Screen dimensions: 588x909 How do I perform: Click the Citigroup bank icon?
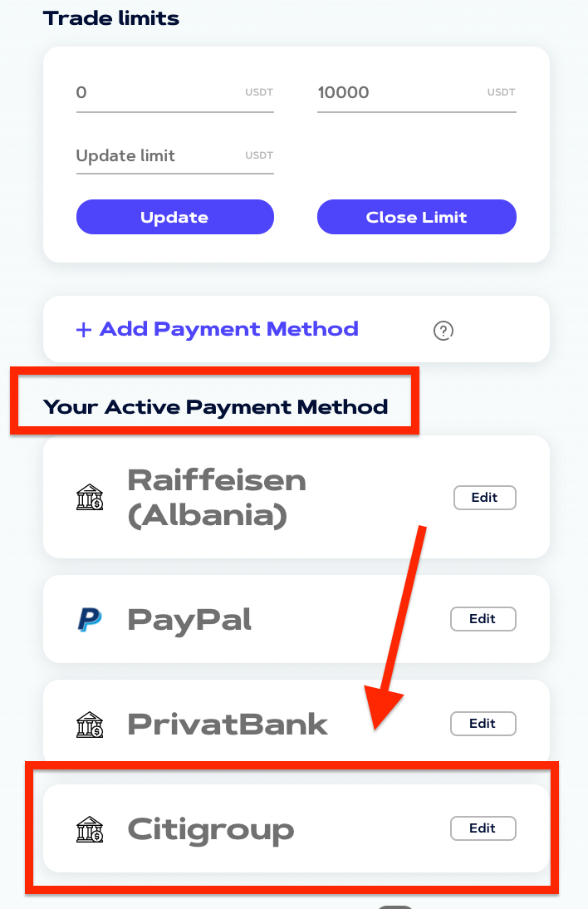[x=90, y=829]
